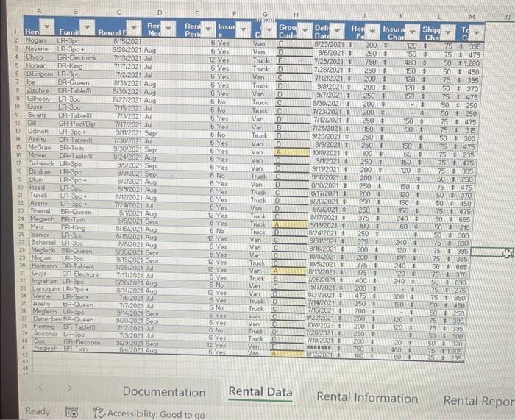The width and height of the screenshot is (515, 420).
Task: Select the DiGrigoro renter cell
Action: coord(41,74)
